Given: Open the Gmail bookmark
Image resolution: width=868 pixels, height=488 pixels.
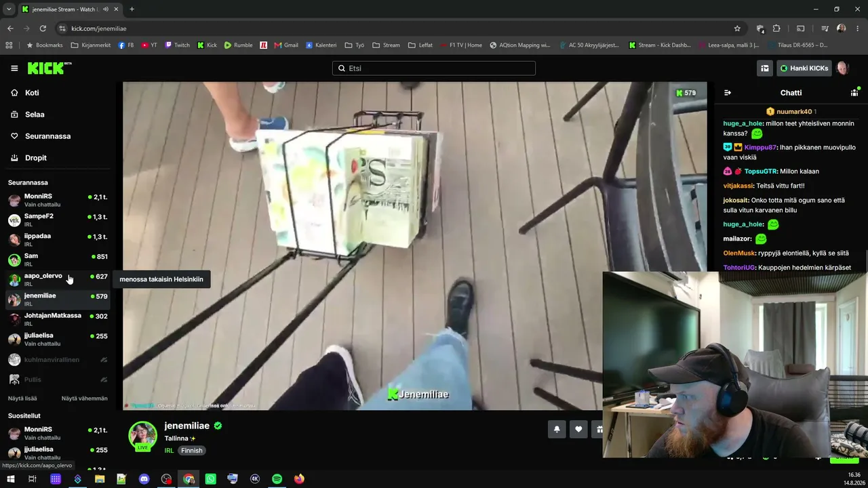Looking at the screenshot, I should click(286, 45).
